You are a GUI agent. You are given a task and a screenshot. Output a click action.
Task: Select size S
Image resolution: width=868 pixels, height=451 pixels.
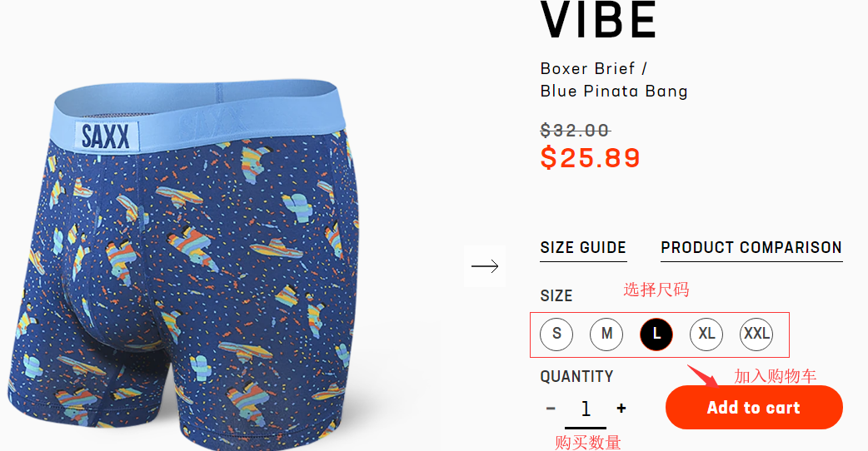pos(556,334)
